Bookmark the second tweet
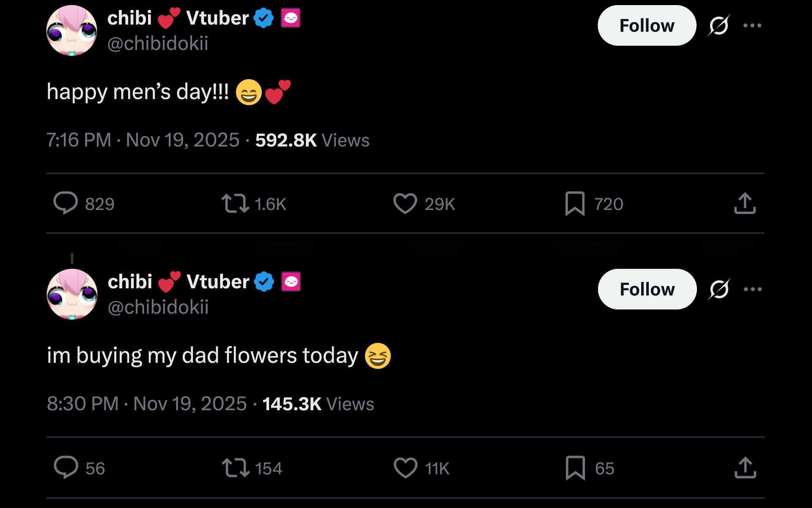Screen dimensions: 812x508 pyautogui.click(x=575, y=468)
